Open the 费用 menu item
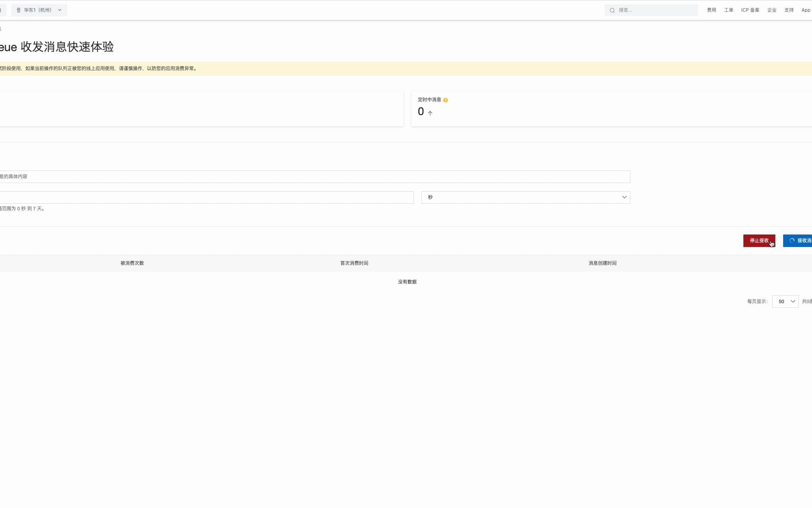 tap(711, 10)
